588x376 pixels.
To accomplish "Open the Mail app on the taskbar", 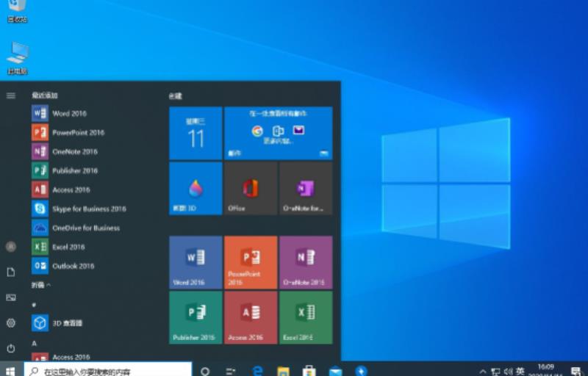I will pyautogui.click(x=335, y=371).
